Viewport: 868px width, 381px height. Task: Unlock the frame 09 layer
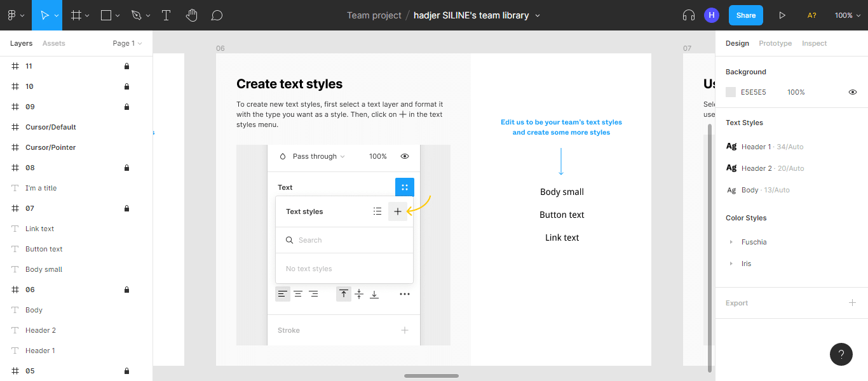126,107
